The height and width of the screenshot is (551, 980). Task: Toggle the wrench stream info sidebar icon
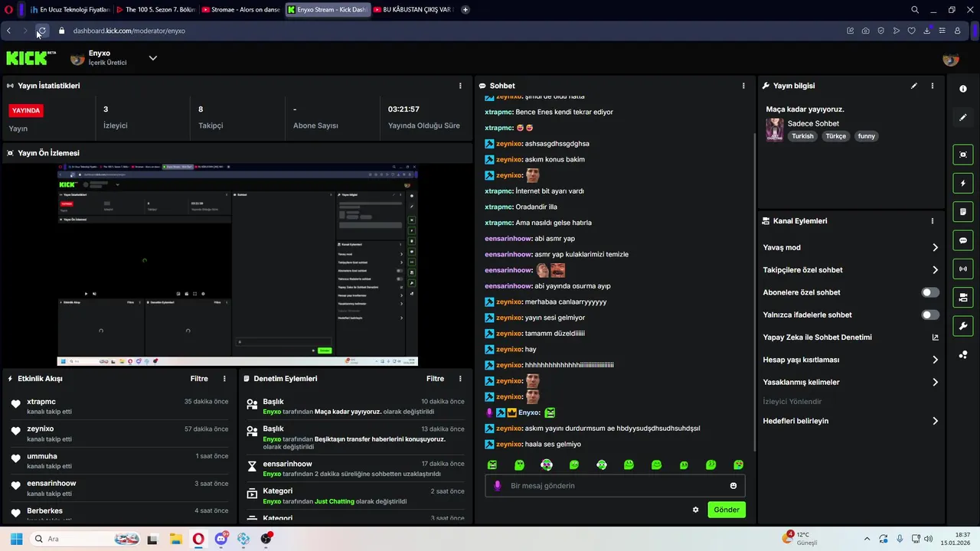coord(963,326)
